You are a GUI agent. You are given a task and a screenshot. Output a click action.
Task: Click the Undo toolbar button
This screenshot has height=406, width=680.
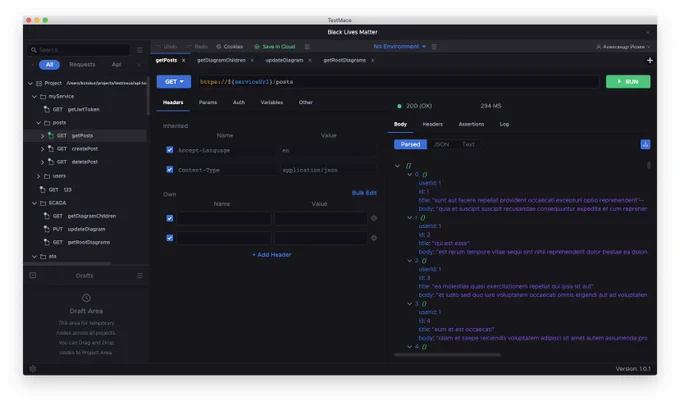167,46
